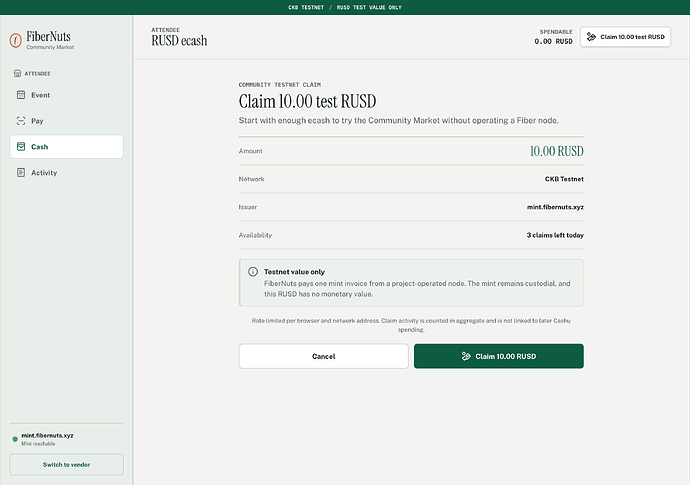Click the FiberNuts logo icon

pos(15,40)
